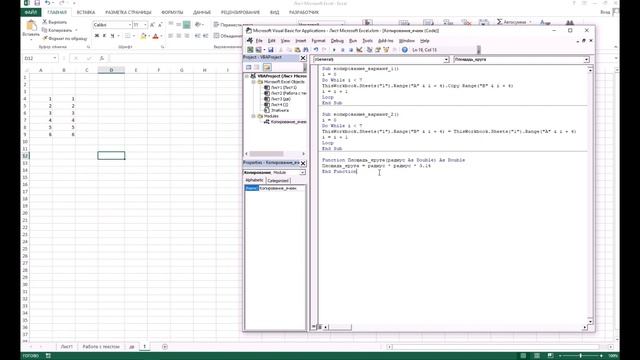Select the Копирование module tree item
640x360 pixels.
[289, 122]
